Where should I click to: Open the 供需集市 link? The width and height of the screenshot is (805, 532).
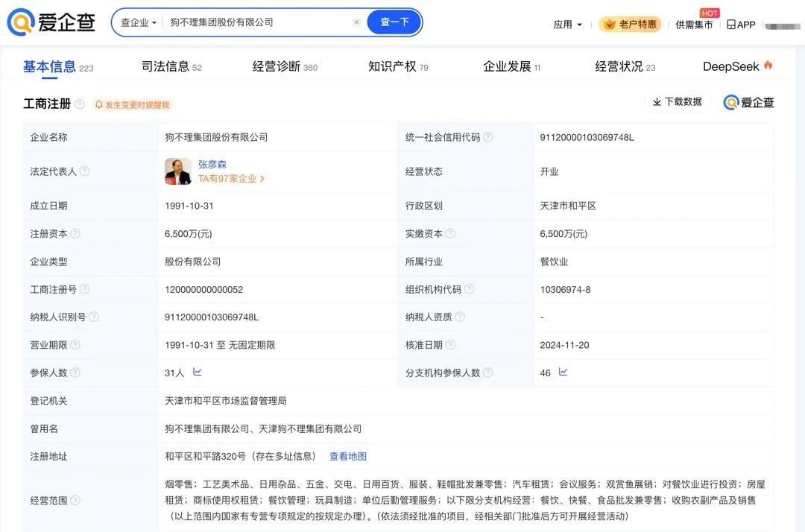tap(694, 24)
